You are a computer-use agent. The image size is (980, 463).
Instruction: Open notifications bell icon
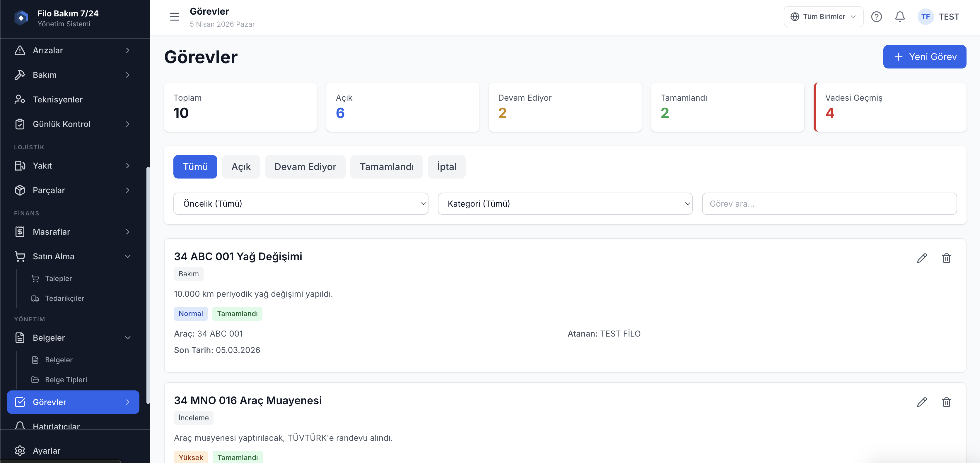pyautogui.click(x=900, y=17)
